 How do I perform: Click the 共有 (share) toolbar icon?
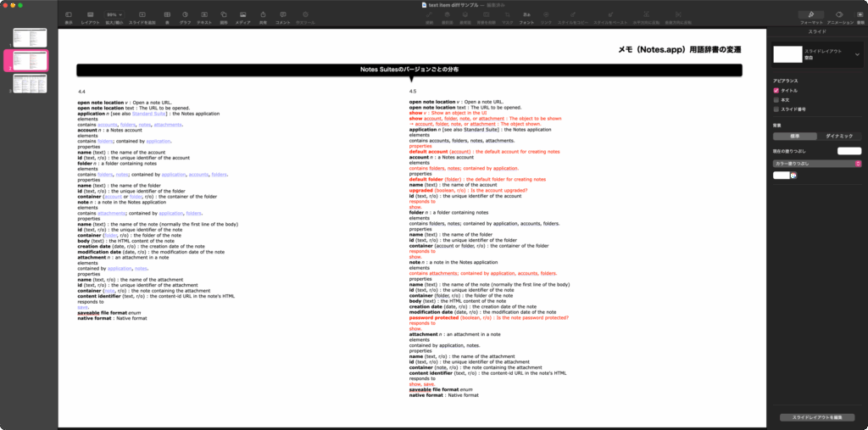pyautogui.click(x=263, y=15)
